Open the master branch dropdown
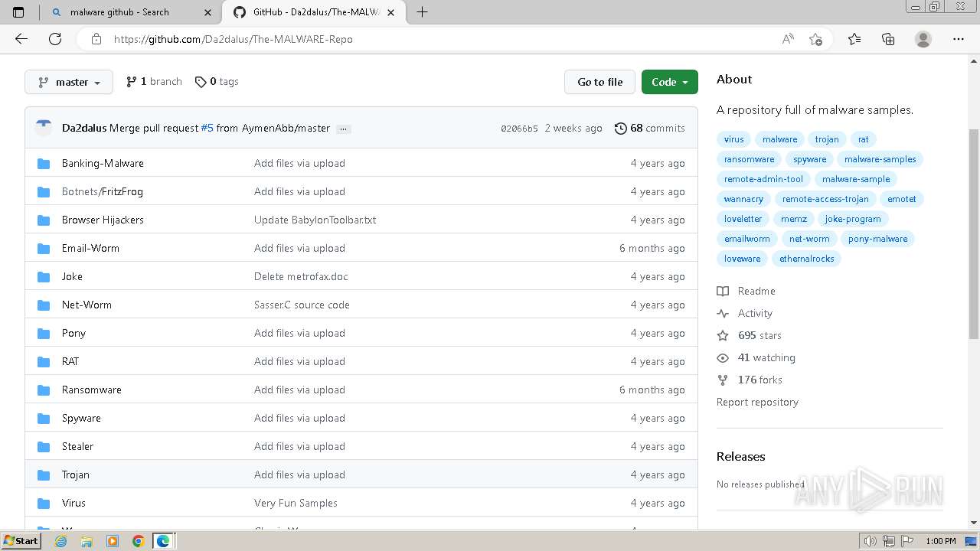The height and width of the screenshot is (551, 980). point(69,82)
